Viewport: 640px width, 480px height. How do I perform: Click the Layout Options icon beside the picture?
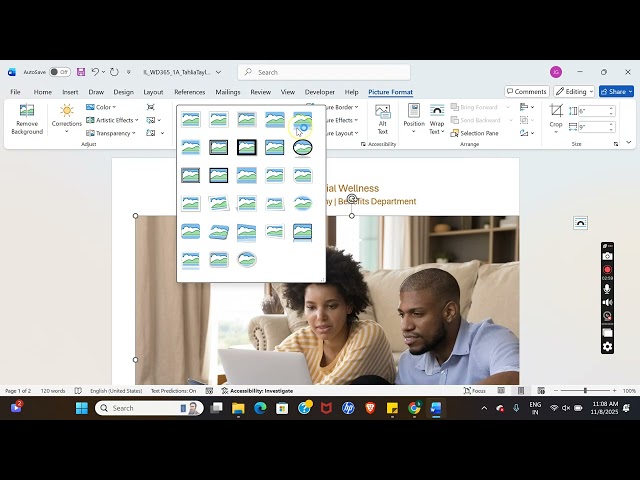click(581, 223)
